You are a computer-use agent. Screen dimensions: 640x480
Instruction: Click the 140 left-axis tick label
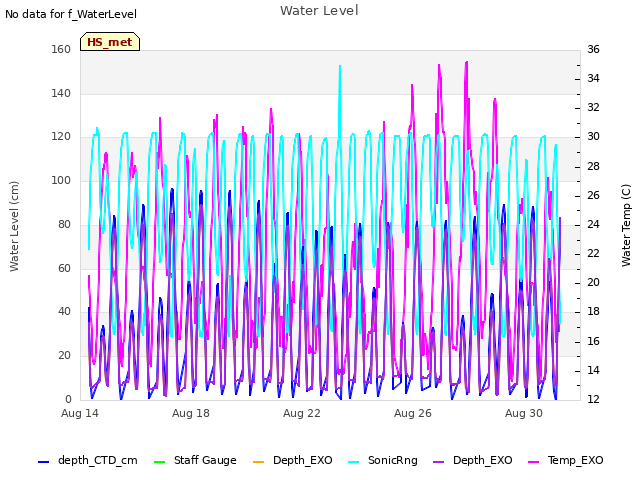tap(61, 93)
